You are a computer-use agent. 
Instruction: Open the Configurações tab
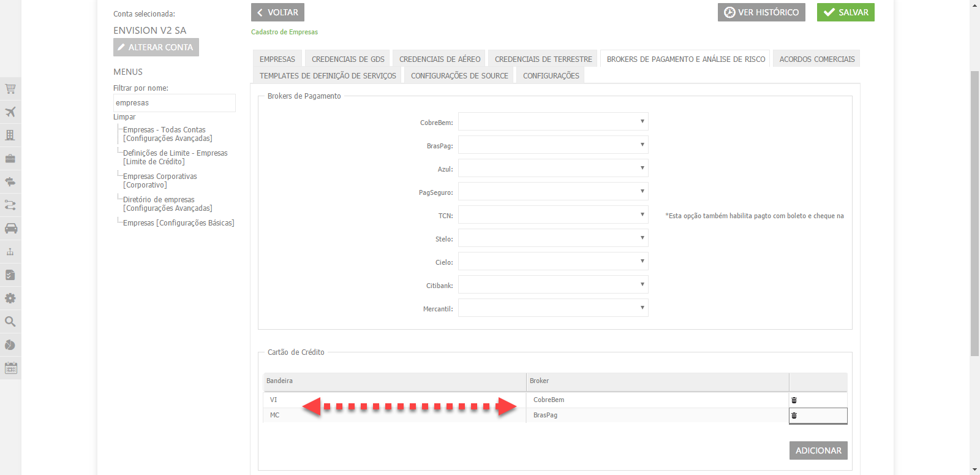551,75
